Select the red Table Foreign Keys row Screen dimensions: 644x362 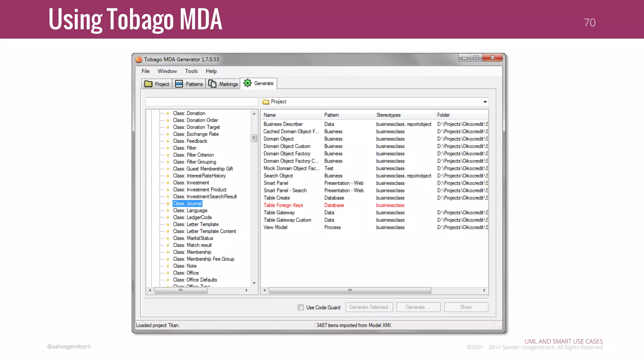374,205
